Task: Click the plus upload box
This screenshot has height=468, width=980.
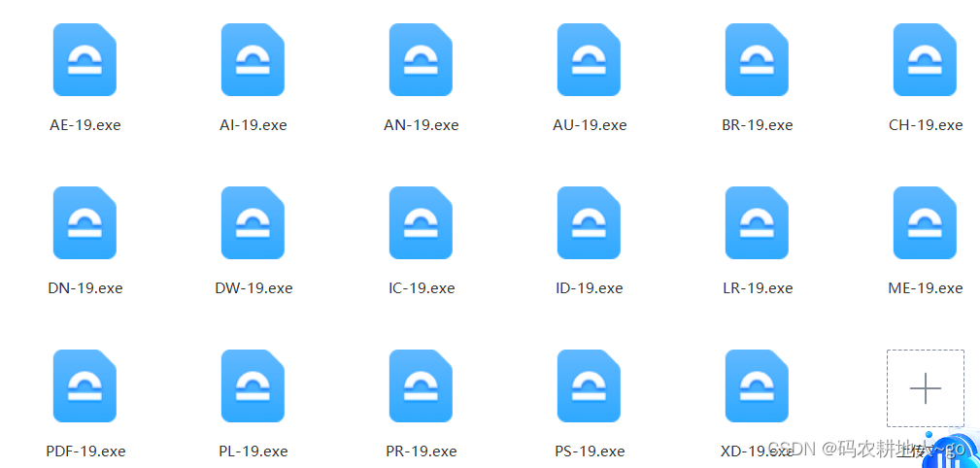Action: [926, 388]
